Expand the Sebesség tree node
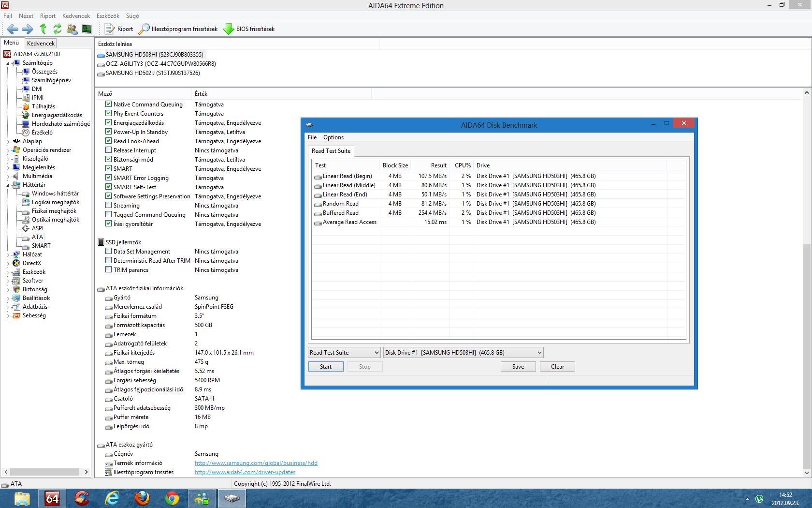The image size is (812, 508). tap(8, 316)
